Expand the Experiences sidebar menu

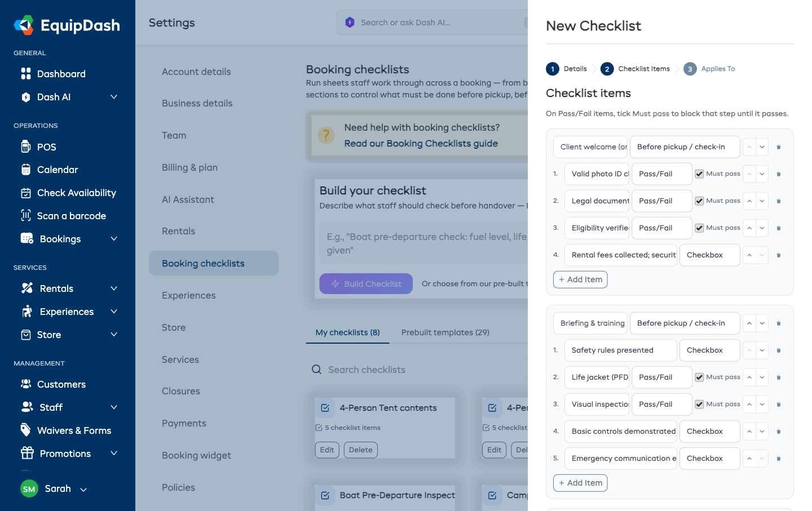click(x=114, y=312)
